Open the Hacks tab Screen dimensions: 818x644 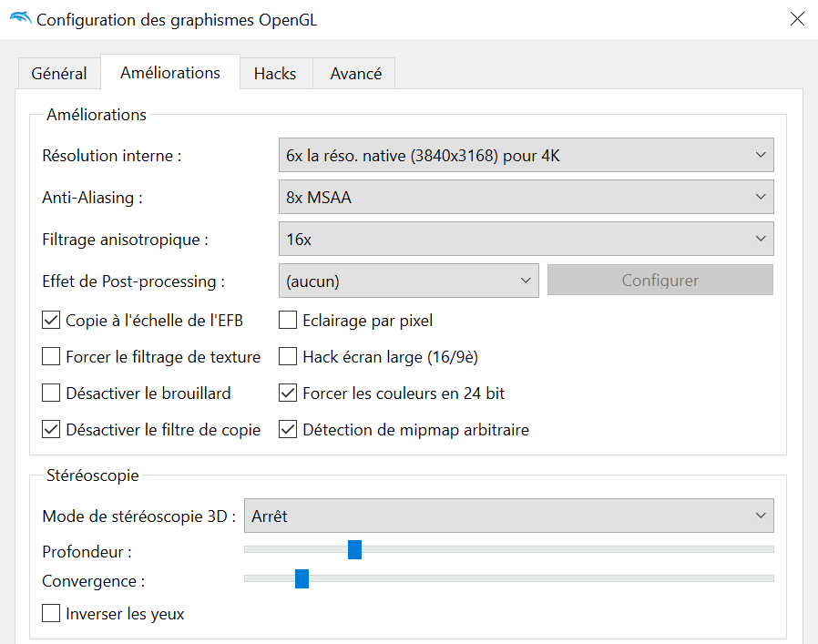click(275, 74)
